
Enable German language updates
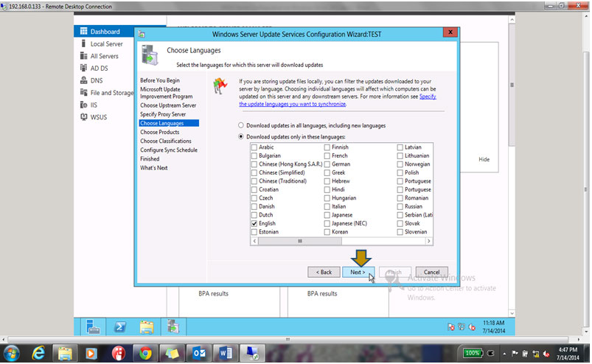pos(327,164)
